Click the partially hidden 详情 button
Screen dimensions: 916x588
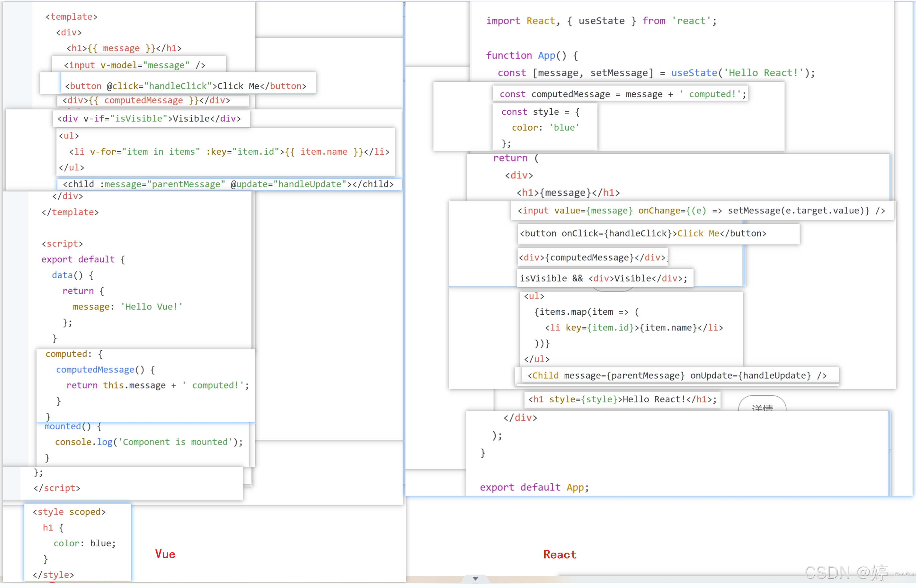coord(762,406)
